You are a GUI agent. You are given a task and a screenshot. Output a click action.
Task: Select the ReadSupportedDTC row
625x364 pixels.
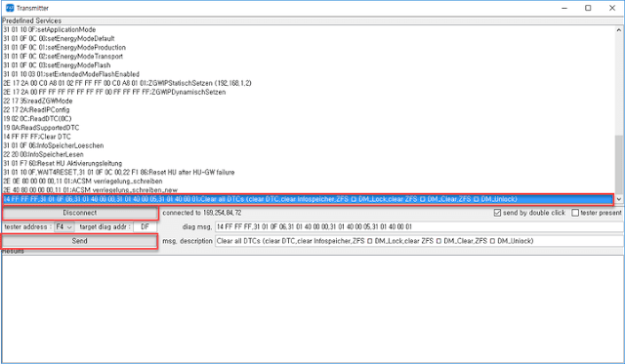tap(309, 128)
